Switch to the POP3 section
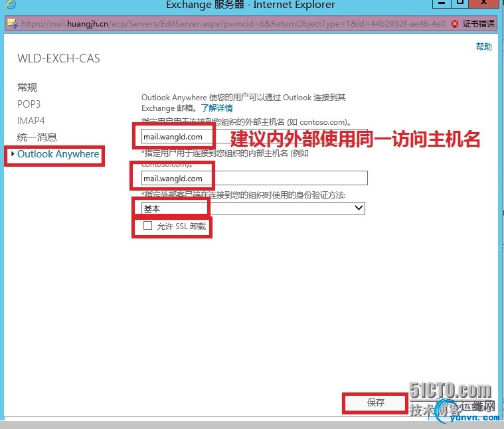Screen dimensions: 504x429 click(x=29, y=104)
